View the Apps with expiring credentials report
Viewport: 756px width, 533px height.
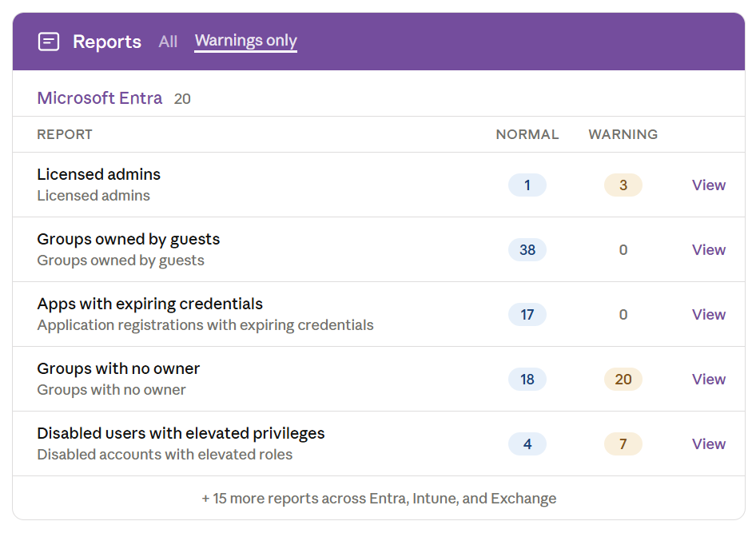coord(708,315)
